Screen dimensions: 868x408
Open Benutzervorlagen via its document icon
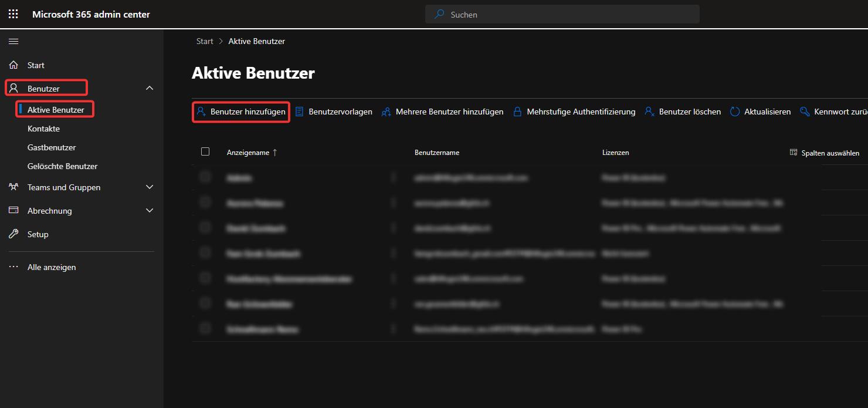tap(299, 112)
